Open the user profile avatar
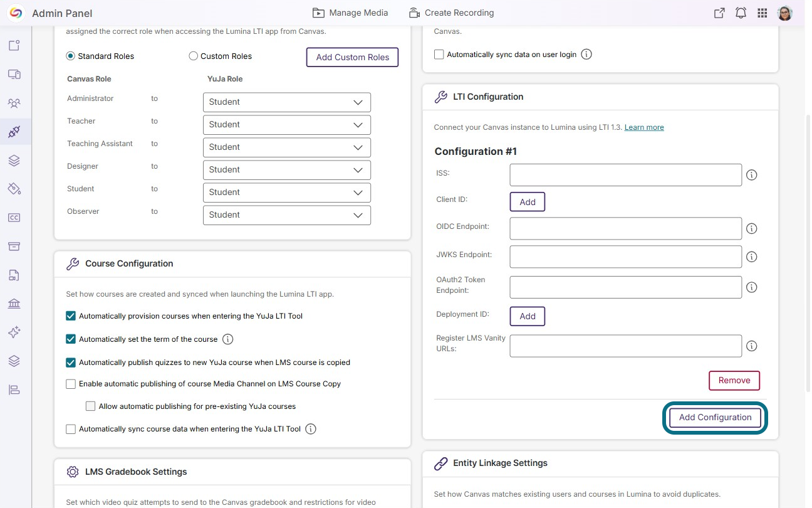 (x=785, y=13)
